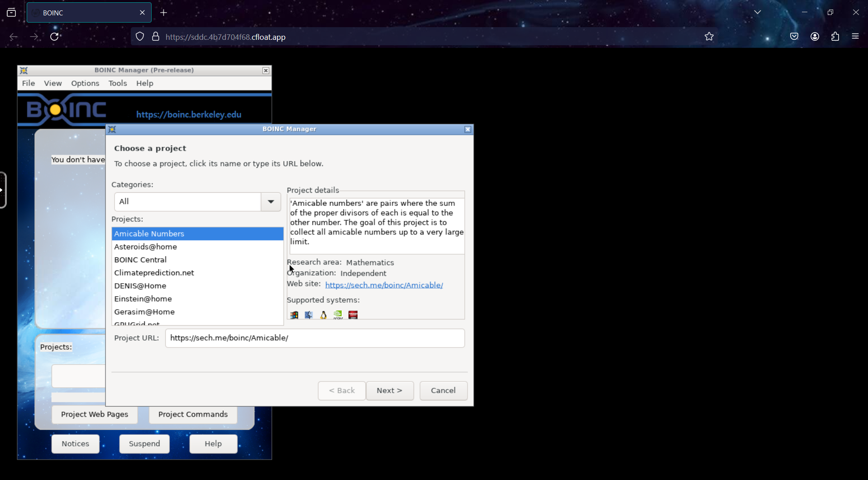
Task: Go back in browser history
Action: coord(14,37)
